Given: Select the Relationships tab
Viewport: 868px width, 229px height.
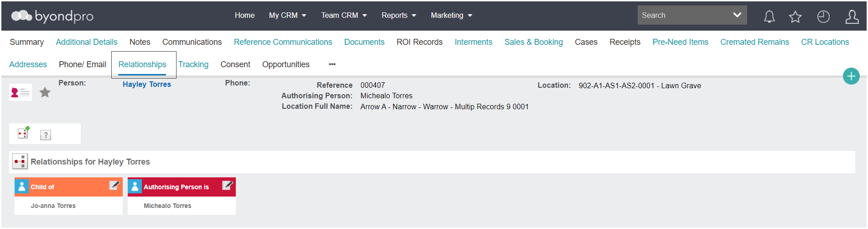Looking at the screenshot, I should click(x=142, y=64).
